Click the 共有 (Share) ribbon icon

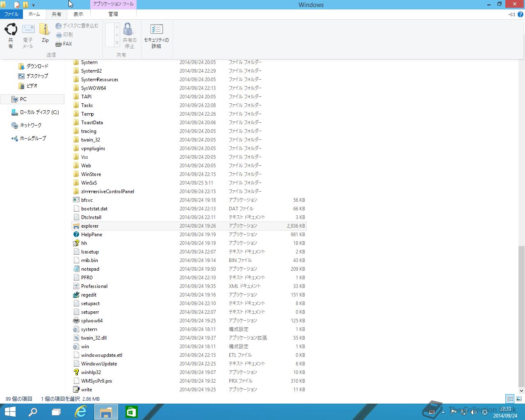click(x=11, y=35)
